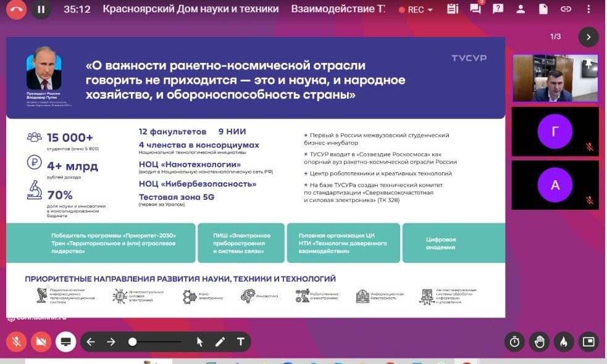The image size is (607, 364).
Task: Click the Тестовая зона 5G heading
Action: tap(177, 197)
